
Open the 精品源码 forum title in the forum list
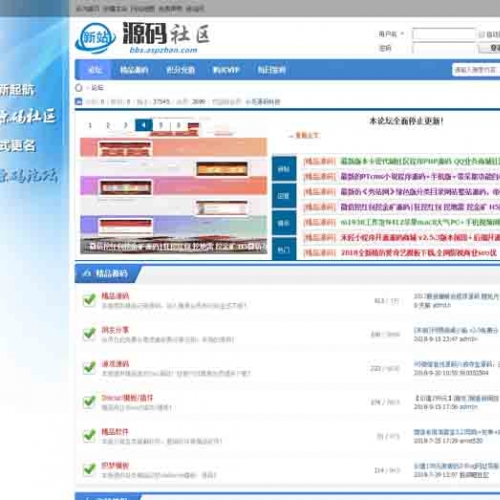click(x=115, y=296)
